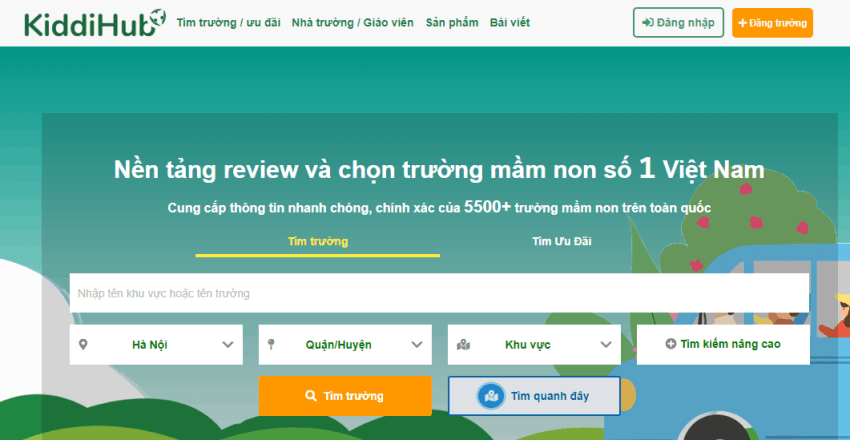Switch to the Tìm trường tab
The image size is (850, 440).
click(317, 242)
